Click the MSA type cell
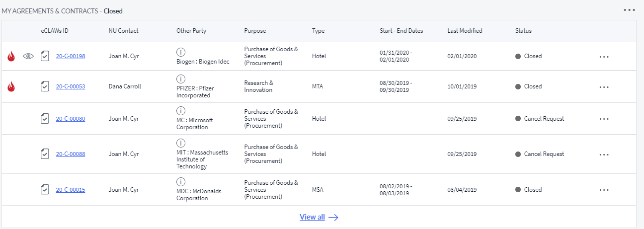 [318, 189]
